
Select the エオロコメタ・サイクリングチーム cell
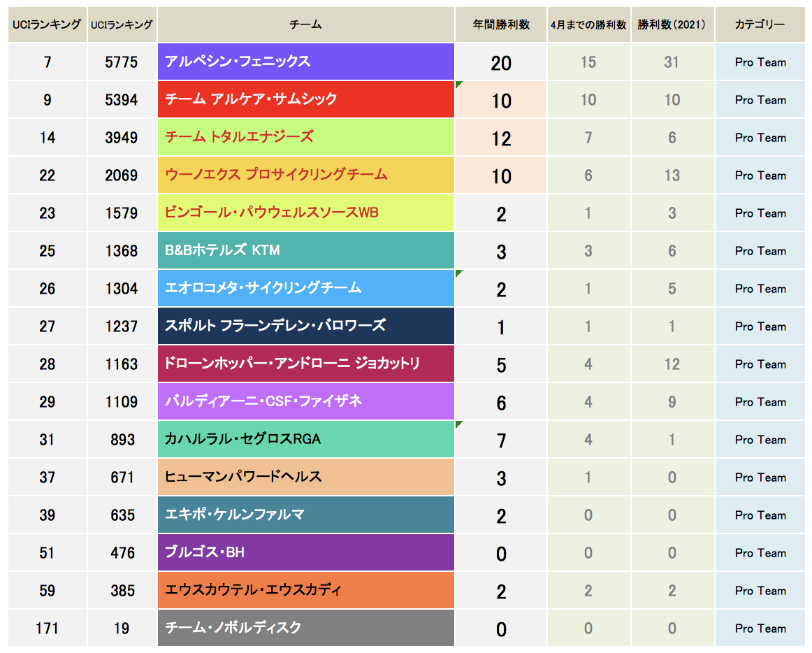pos(306,289)
